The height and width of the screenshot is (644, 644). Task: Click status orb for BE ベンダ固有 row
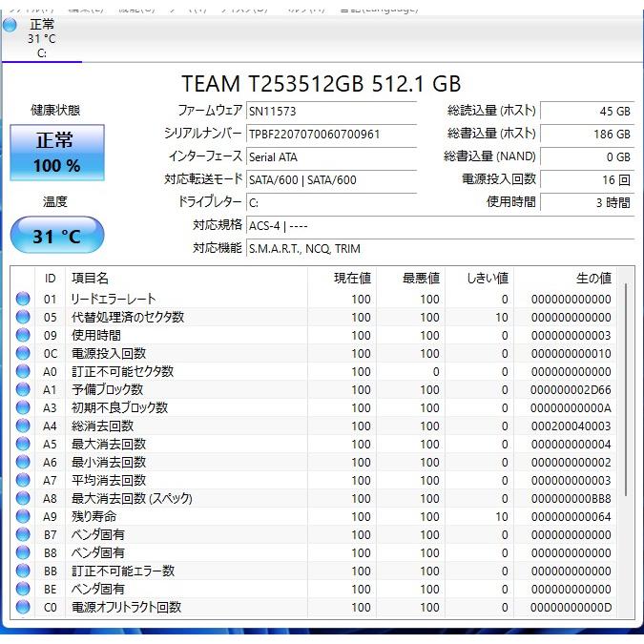tap(23, 589)
